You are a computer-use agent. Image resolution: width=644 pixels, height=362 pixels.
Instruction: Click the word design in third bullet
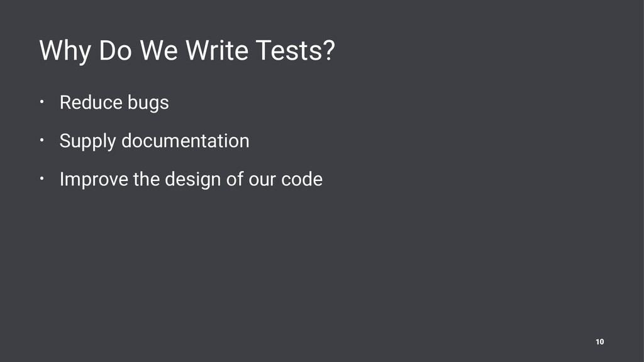click(193, 180)
